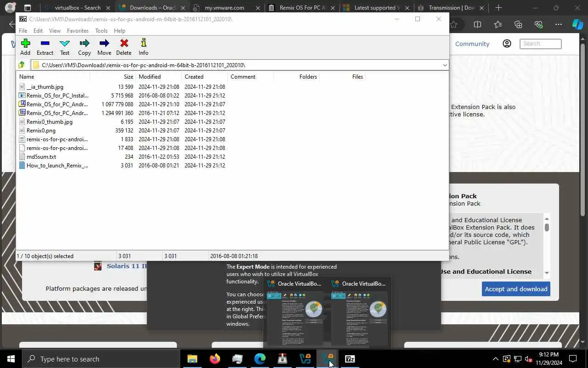Select the 1 294 991 360 byte ISO row
Viewport: 588px width, 368px height.
(x=122, y=113)
